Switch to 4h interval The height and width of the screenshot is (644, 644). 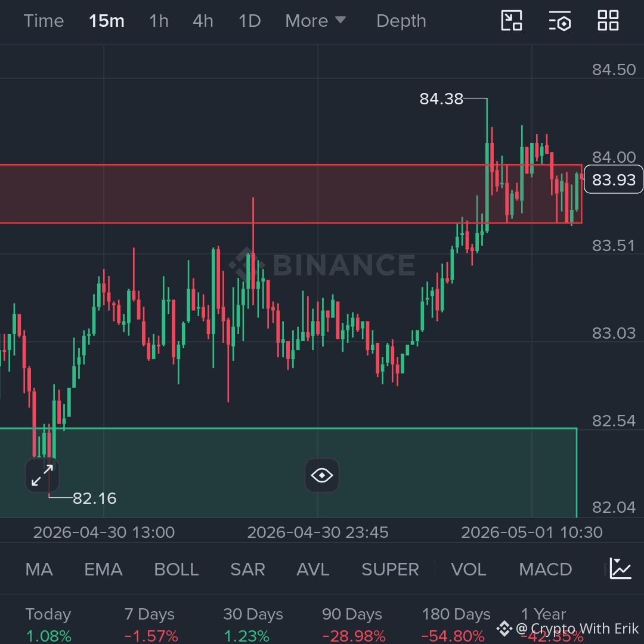[203, 21]
